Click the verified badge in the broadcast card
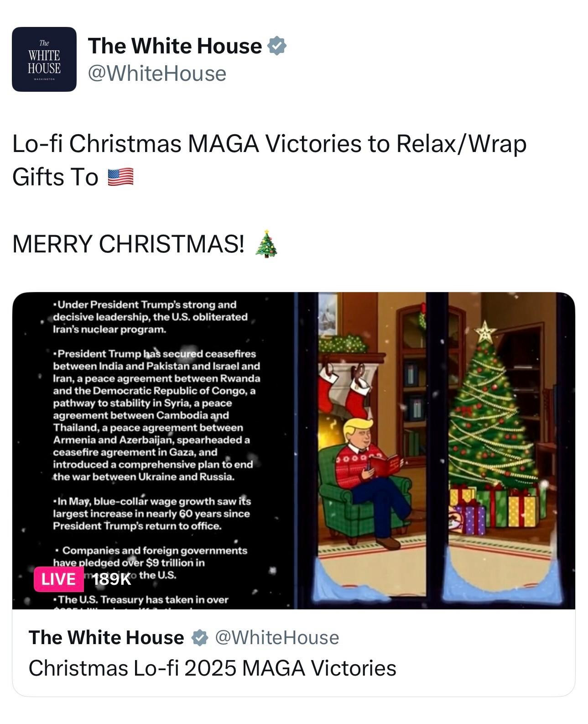Image resolution: width=588 pixels, height=724 pixels. coord(199,638)
